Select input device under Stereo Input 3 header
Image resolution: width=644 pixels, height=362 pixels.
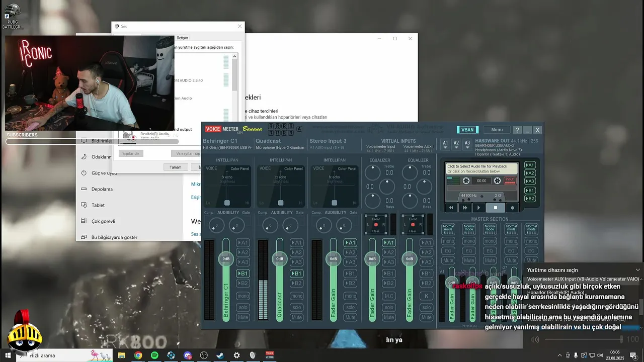pyautogui.click(x=328, y=147)
